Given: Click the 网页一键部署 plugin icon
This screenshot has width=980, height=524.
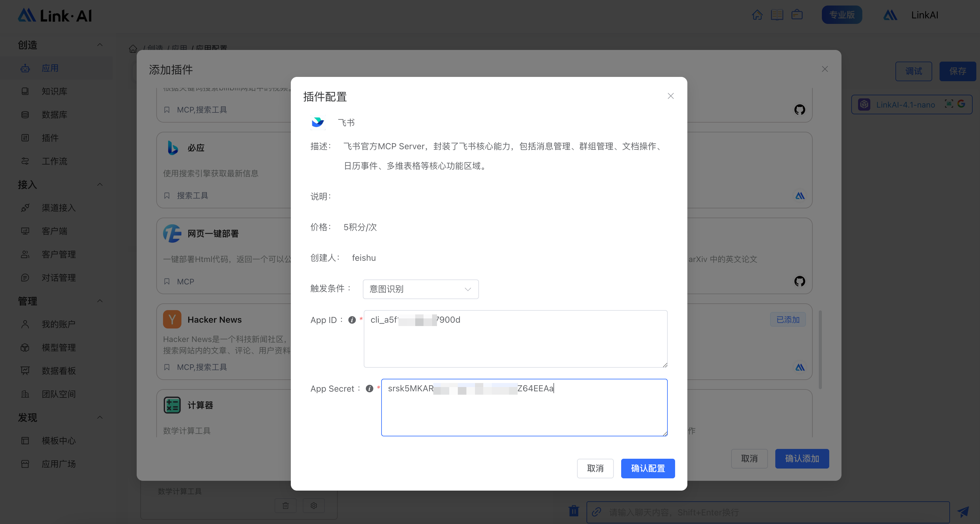Looking at the screenshot, I should [172, 233].
